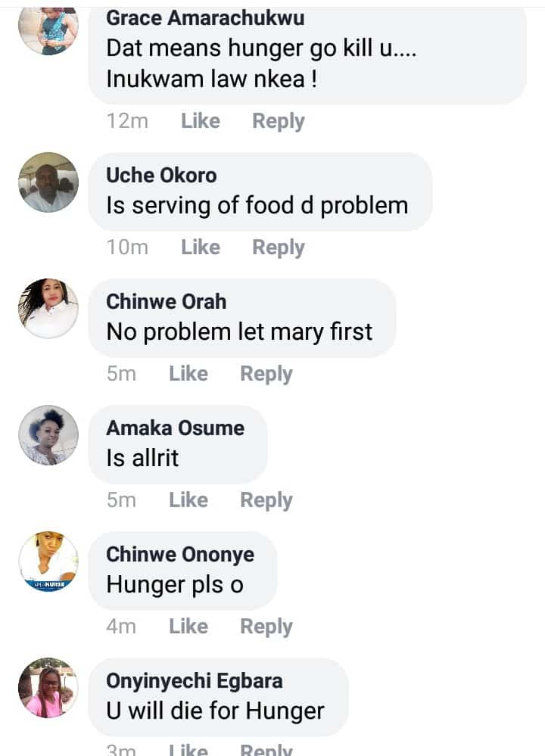View Chinwe Orah's profile picture
Viewport: 545px width, 756px height.
tap(48, 309)
